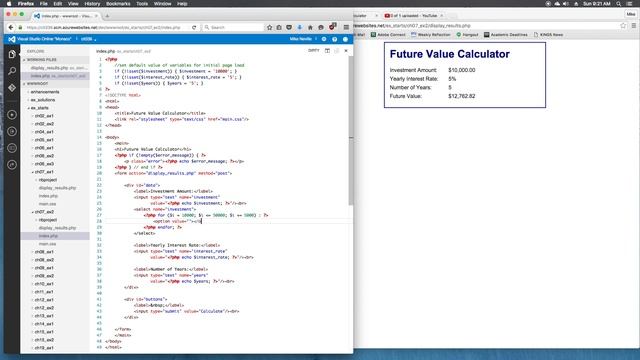Viewport: 640px width, 360px height.
Task: Open the Firefox hamburger menu
Action: pos(346,27)
